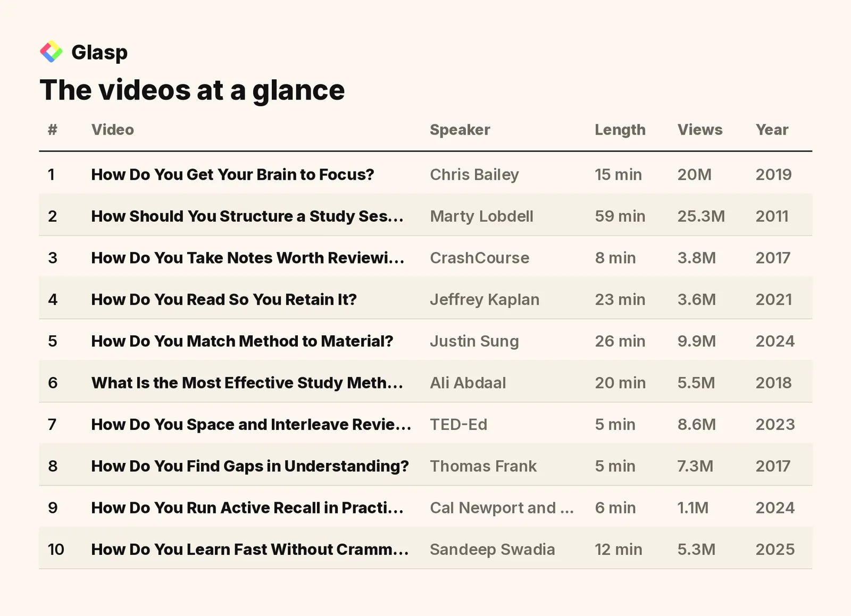Click the Glasp brand name

(x=99, y=52)
